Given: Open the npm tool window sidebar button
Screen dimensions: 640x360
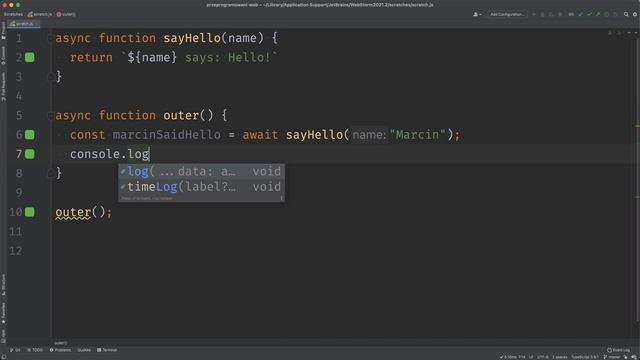Looking at the screenshot, I should click(x=3, y=336).
